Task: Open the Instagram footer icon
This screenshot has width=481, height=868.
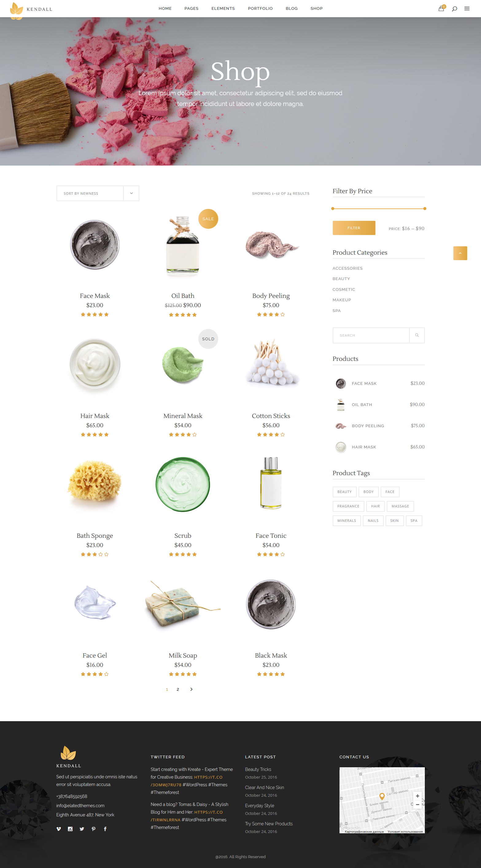Action: 70,829
